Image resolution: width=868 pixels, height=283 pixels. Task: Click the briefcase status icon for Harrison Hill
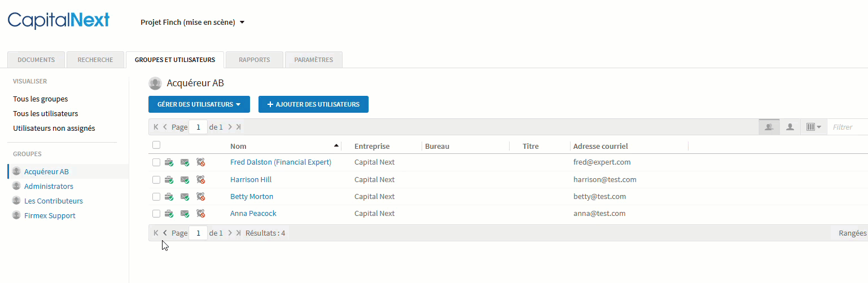point(169,180)
